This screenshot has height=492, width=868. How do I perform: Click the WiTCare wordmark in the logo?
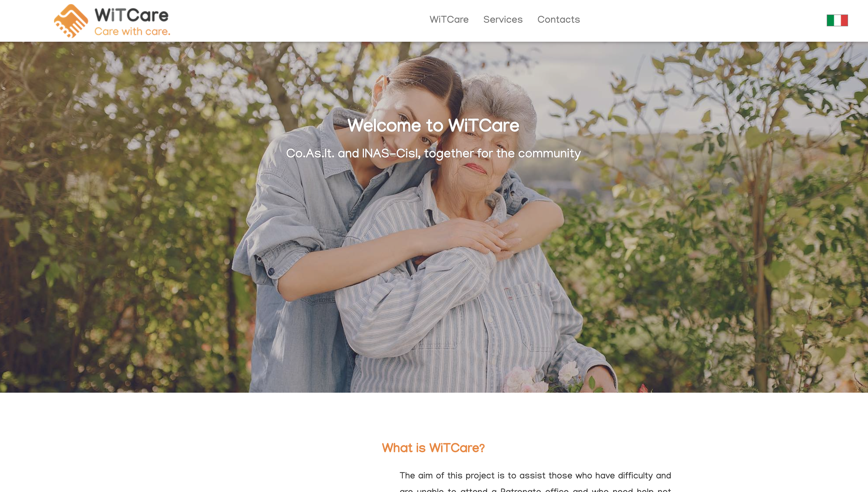[132, 15]
